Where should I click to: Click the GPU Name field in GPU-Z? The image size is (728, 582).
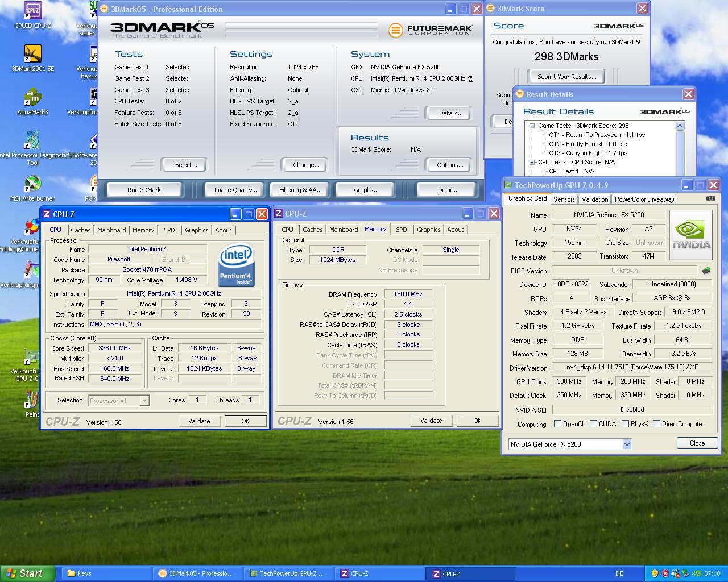coord(609,215)
